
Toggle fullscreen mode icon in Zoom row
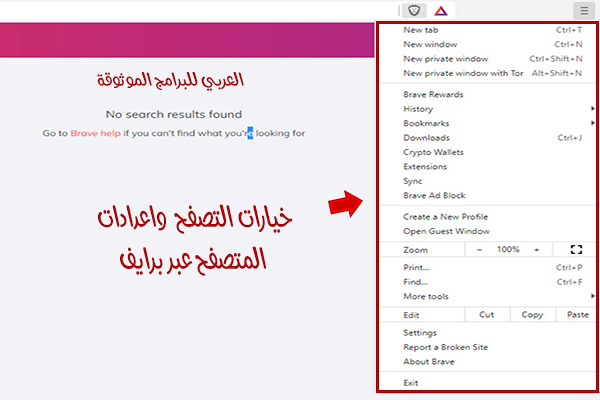tap(576, 250)
